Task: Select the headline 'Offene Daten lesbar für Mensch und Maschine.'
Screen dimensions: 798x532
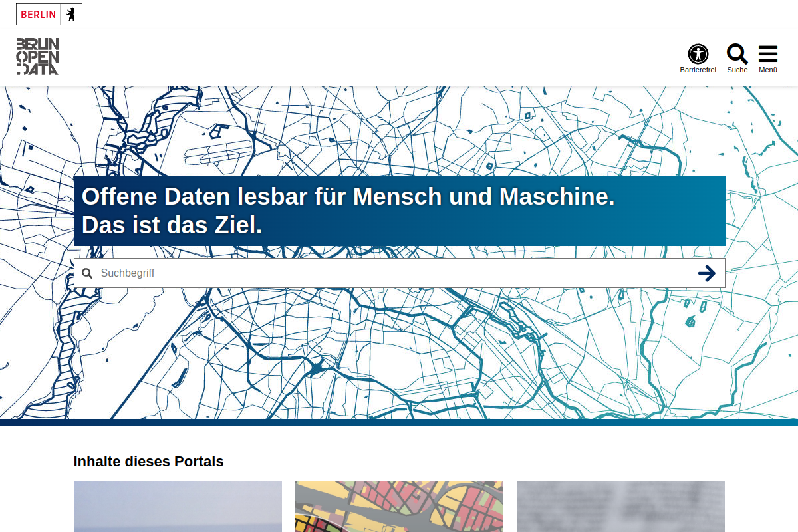Action: click(348, 197)
